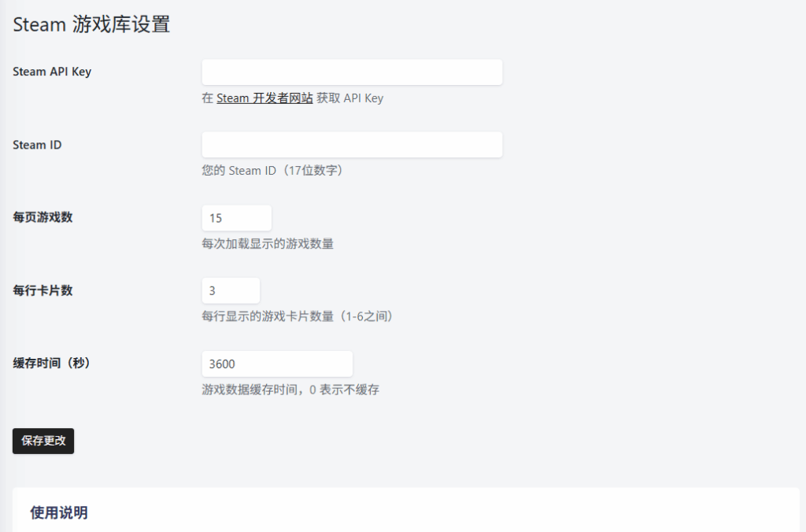Select the 每行卡片数 field showing 3
806x532 pixels.
(x=231, y=291)
